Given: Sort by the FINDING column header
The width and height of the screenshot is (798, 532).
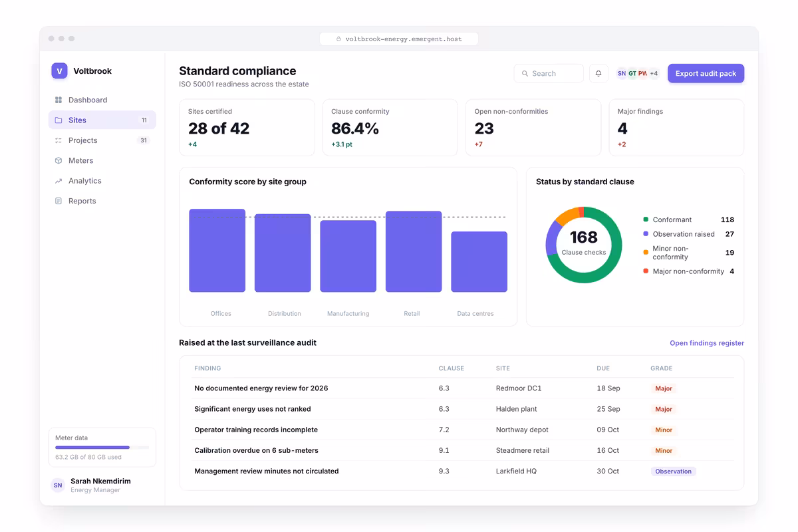Looking at the screenshot, I should point(207,368).
